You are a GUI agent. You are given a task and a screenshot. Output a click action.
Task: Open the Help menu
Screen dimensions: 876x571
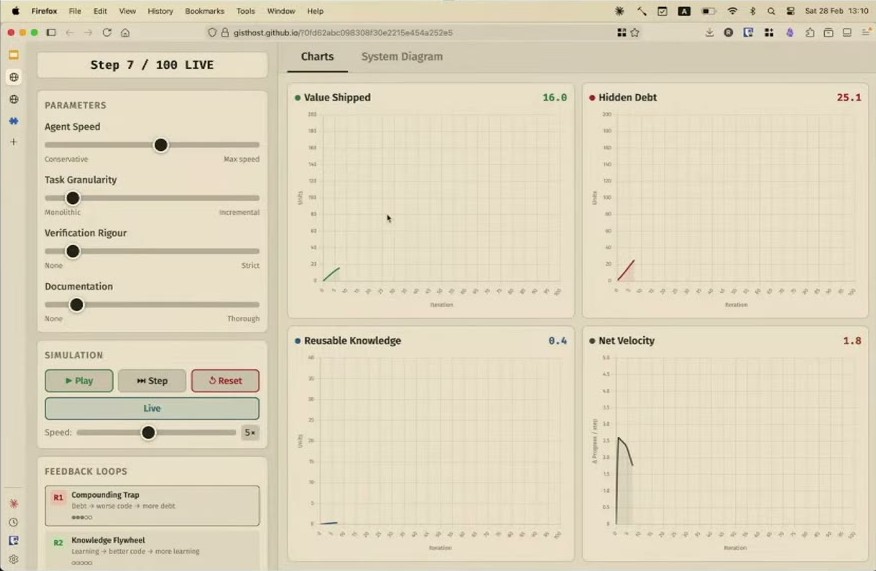pos(315,11)
